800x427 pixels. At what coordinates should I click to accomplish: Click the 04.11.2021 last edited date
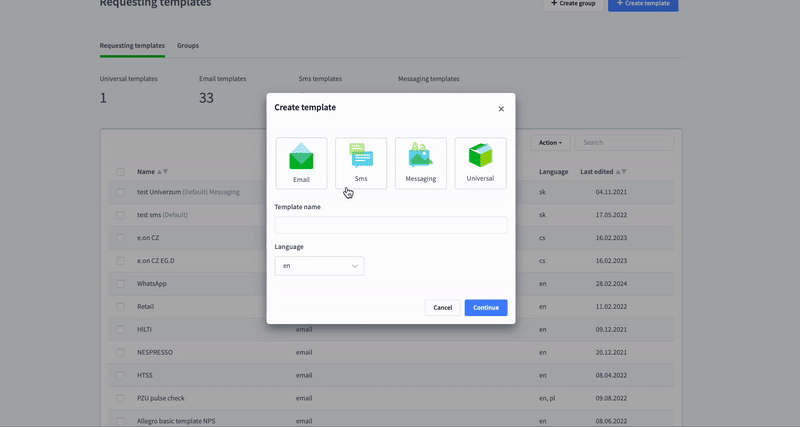coord(611,192)
